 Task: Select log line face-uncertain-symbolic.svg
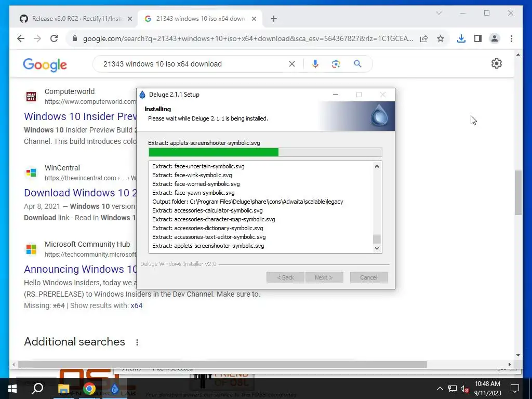(198, 166)
